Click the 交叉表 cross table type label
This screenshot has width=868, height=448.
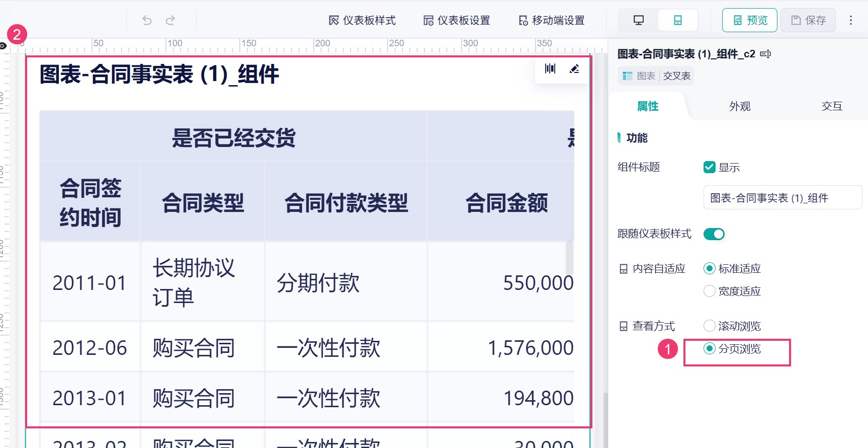(676, 76)
